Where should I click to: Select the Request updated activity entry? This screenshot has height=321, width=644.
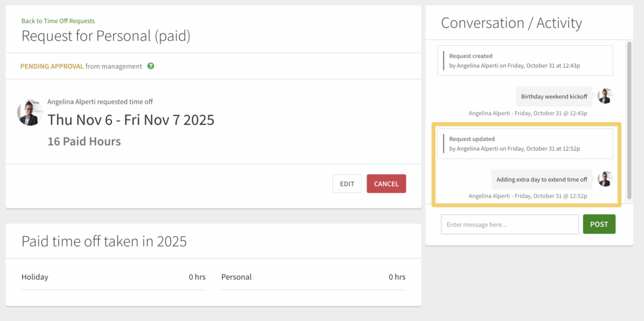(525, 143)
